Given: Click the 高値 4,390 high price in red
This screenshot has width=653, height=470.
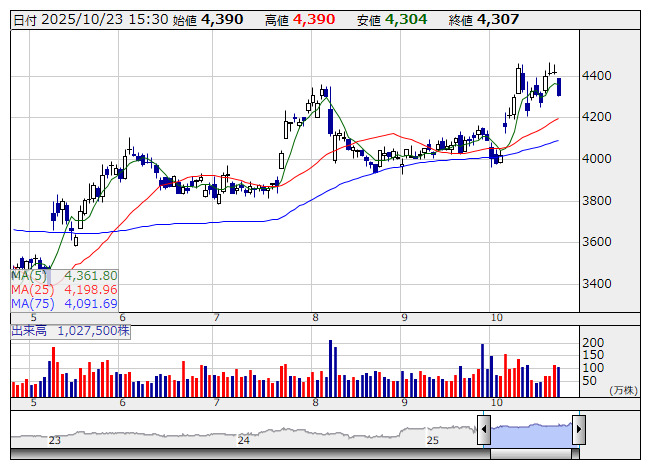Looking at the screenshot, I should click(300, 20).
